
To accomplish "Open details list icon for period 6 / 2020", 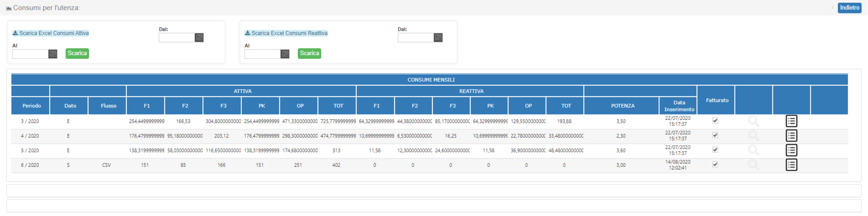I will tap(791, 165).
